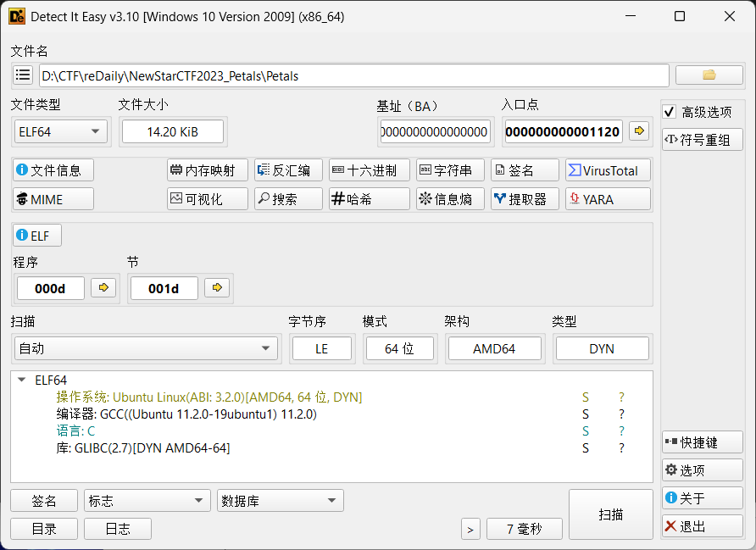Image resolution: width=756 pixels, height=550 pixels.
Task: Click the 日志 log button
Action: click(x=118, y=529)
